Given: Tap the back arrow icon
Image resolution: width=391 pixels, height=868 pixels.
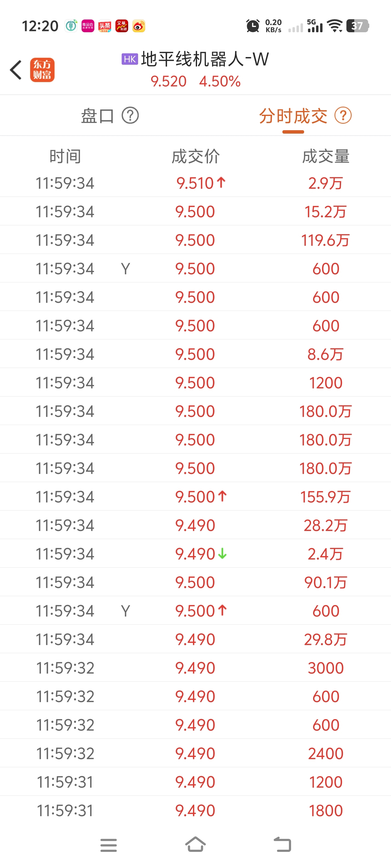Looking at the screenshot, I should pyautogui.click(x=16, y=70).
